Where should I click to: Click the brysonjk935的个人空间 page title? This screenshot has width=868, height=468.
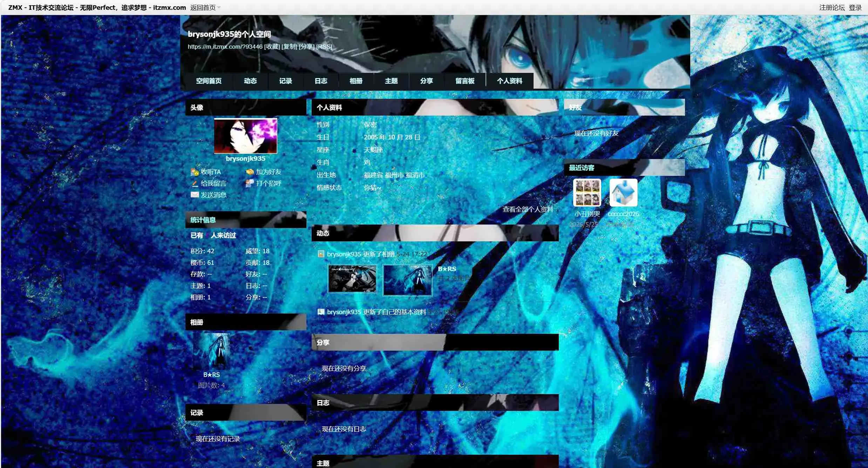[229, 34]
